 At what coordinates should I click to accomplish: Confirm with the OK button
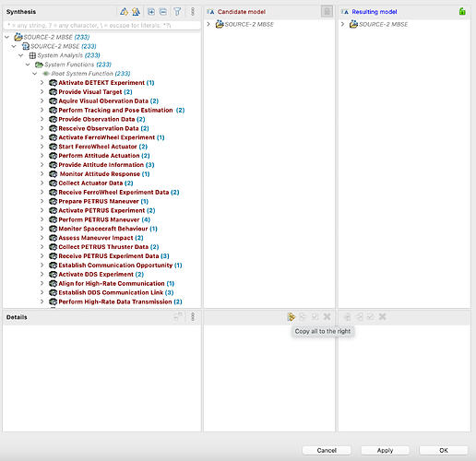[444, 450]
